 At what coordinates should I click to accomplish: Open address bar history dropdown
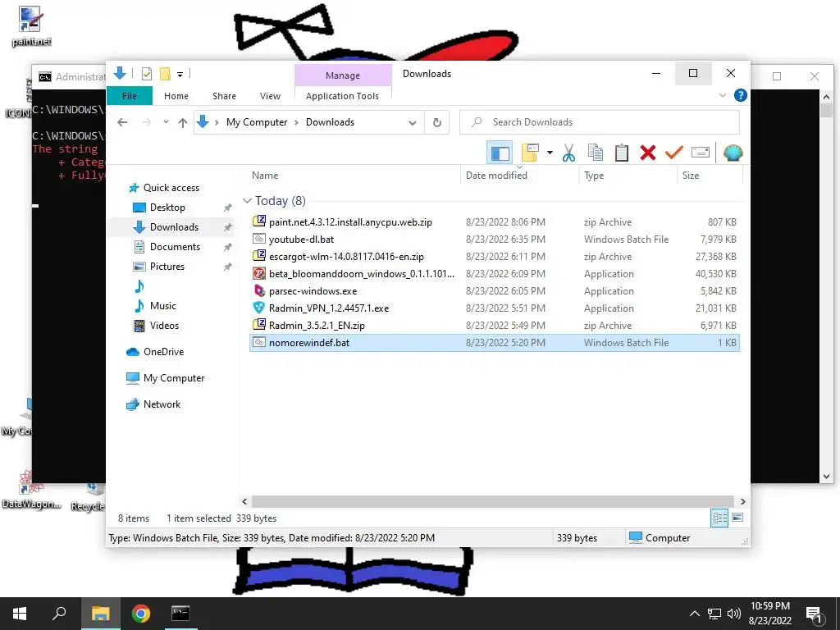413,123
